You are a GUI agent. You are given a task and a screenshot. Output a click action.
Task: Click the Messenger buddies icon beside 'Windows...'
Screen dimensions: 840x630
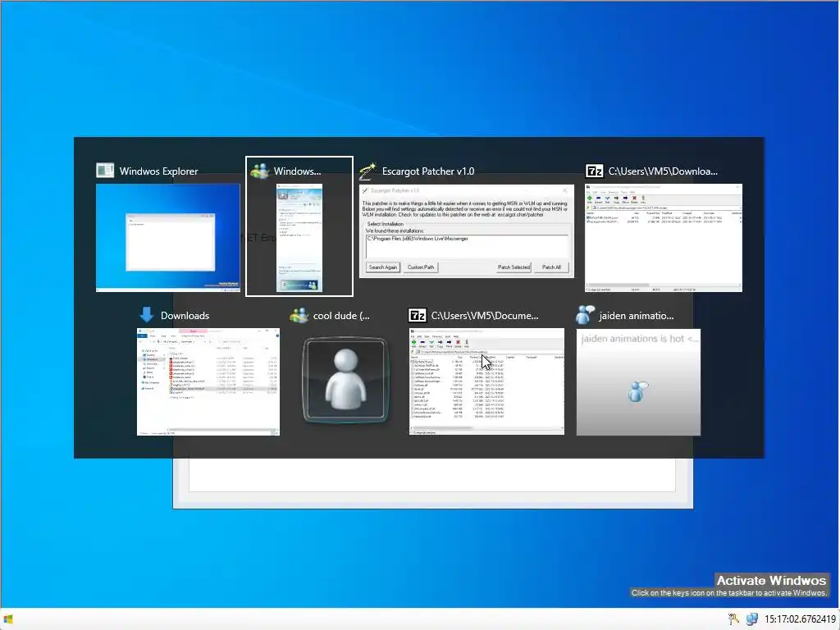pos(259,171)
